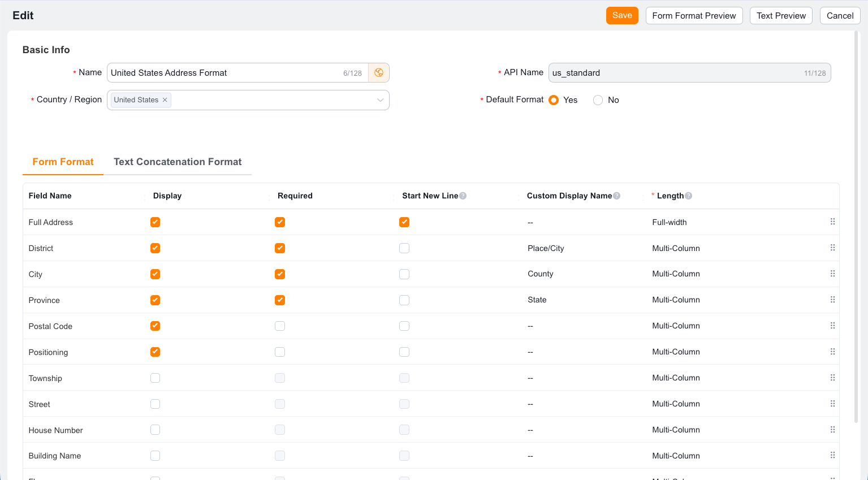Switch to Text Concatenation Format tab
Image resolution: width=868 pixels, height=480 pixels.
178,162
